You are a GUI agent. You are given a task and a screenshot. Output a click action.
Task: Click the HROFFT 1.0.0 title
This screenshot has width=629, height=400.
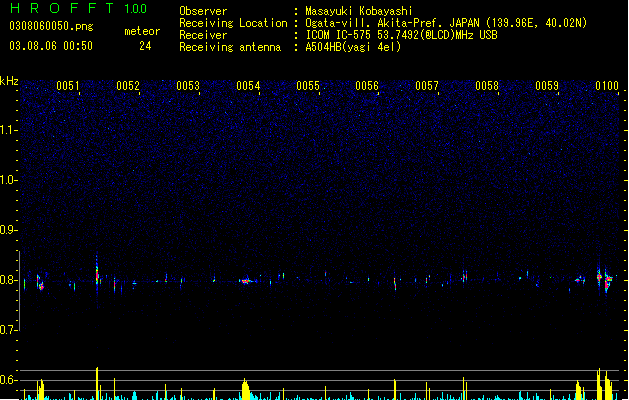pyautogui.click(x=78, y=8)
